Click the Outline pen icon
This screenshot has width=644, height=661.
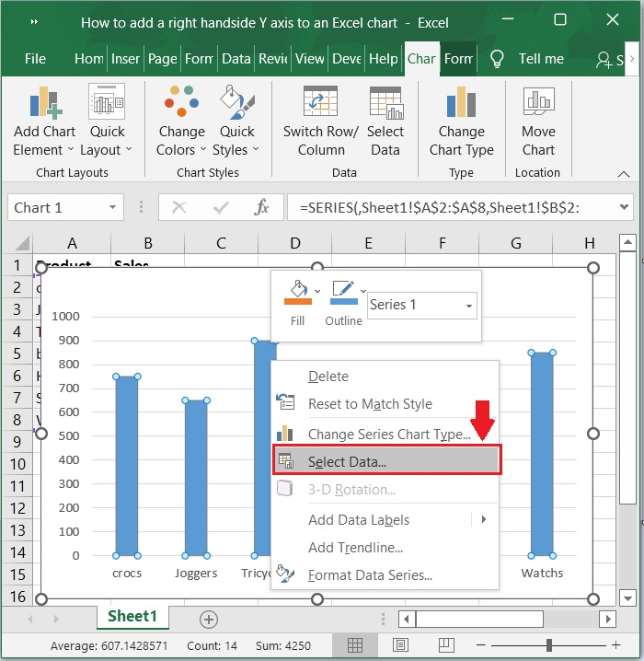point(343,293)
